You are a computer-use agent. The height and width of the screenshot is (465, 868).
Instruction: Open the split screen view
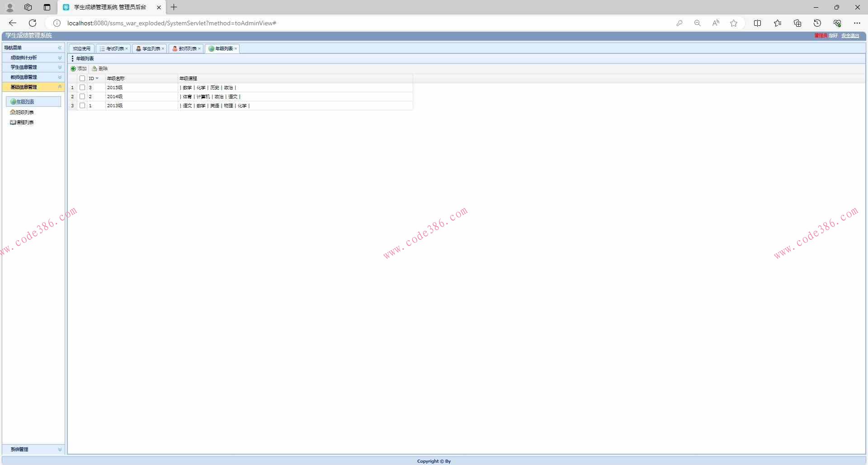coord(758,23)
